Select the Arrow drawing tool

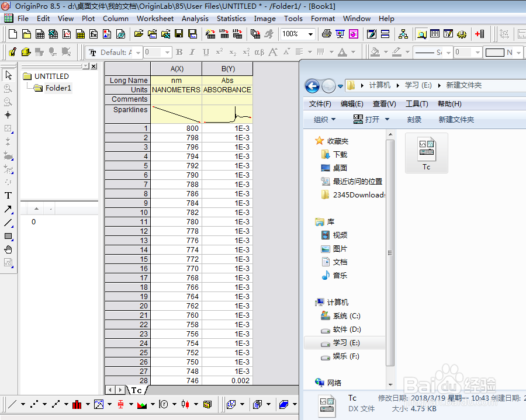pos(8,210)
